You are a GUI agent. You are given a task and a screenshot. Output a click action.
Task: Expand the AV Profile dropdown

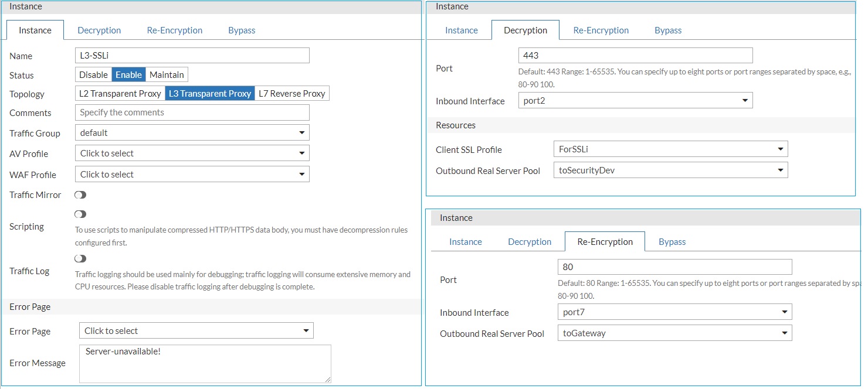point(192,153)
